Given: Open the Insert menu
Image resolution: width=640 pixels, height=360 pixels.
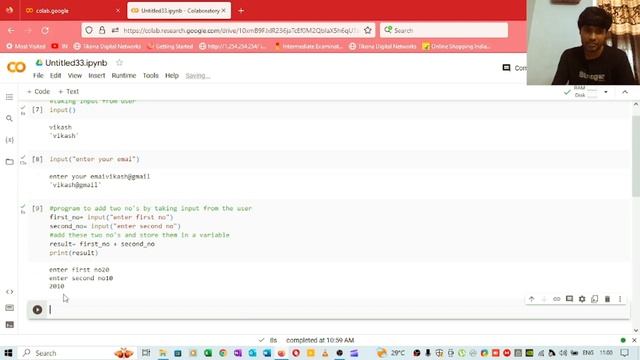Looking at the screenshot, I should tap(97, 76).
